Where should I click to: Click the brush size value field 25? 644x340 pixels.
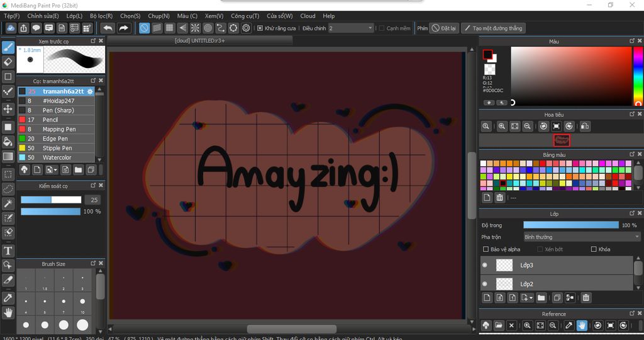point(94,200)
